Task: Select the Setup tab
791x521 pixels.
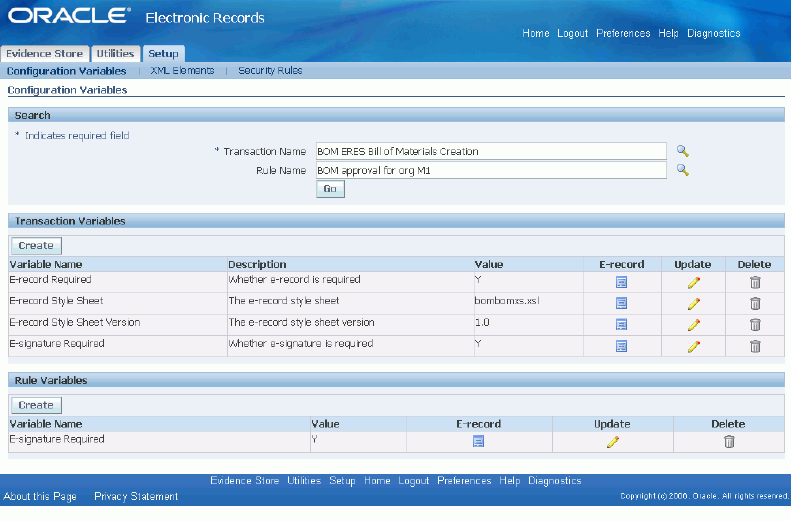Action: [163, 53]
